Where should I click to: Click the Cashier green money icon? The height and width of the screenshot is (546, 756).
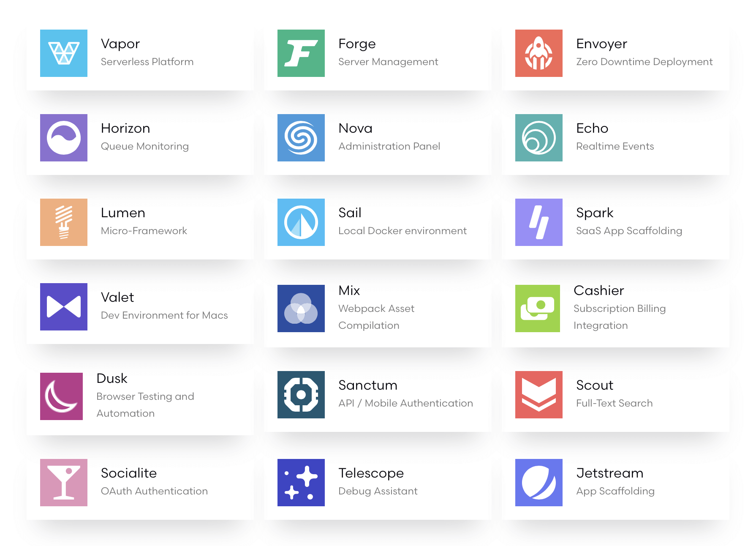(x=538, y=308)
